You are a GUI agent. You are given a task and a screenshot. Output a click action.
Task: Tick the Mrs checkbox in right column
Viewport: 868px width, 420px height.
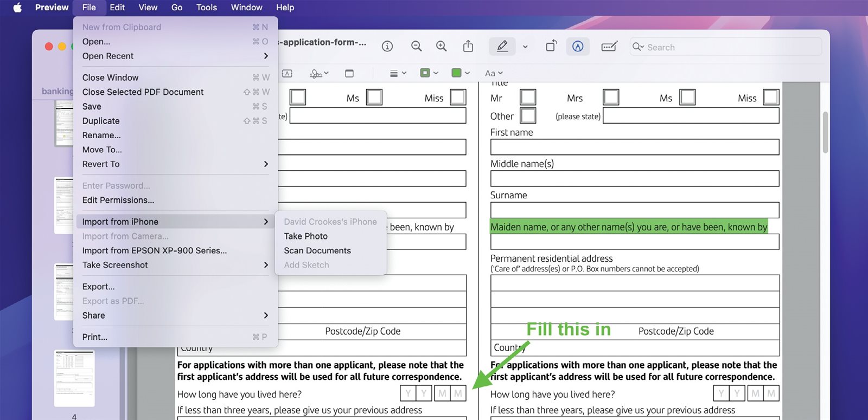coord(611,98)
